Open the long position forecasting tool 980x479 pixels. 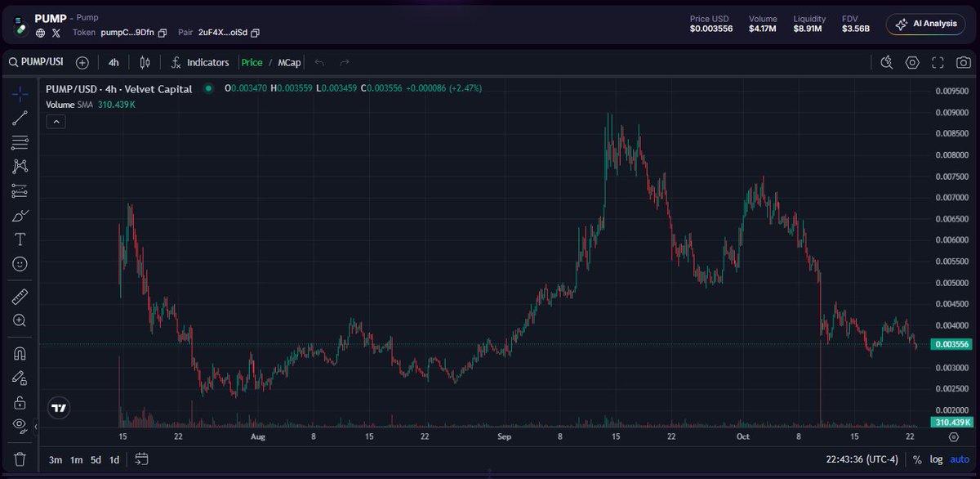[20, 190]
